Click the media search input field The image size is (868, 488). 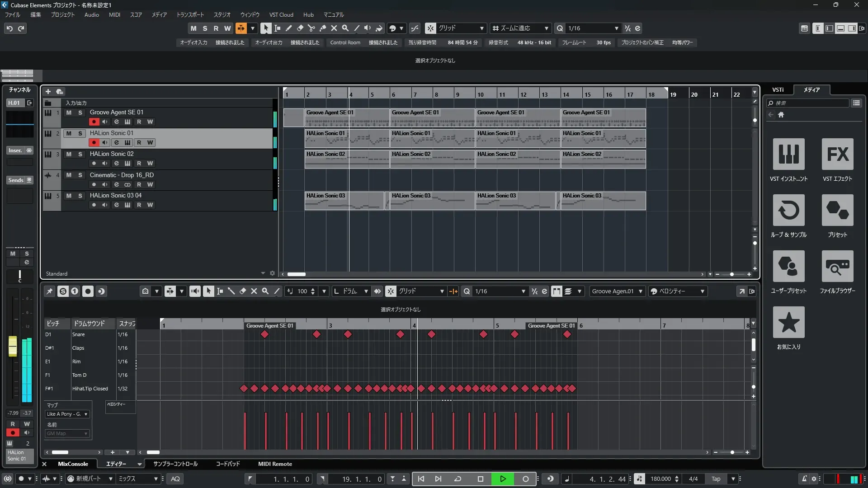(811, 103)
